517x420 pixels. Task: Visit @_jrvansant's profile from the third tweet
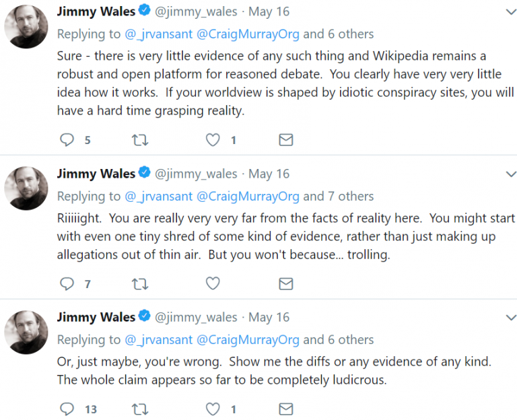[x=158, y=340]
